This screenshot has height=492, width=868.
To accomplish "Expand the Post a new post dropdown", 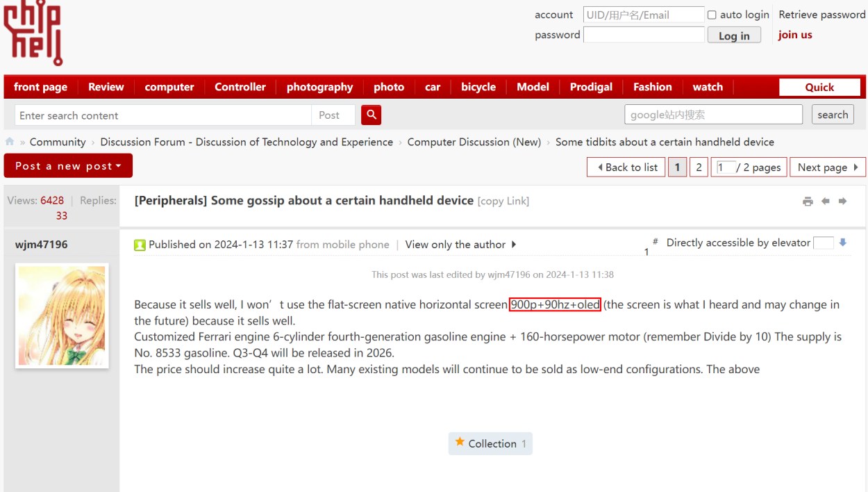I will click(x=68, y=166).
